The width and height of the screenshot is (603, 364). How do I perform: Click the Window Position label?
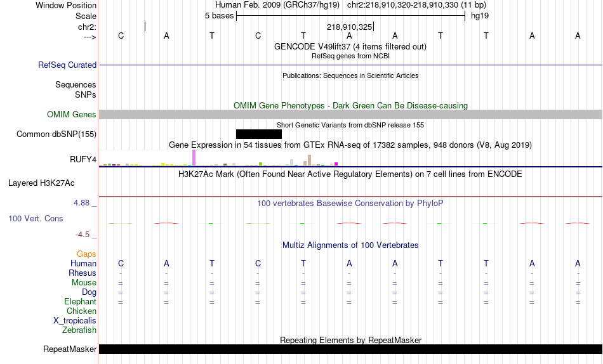click(66, 5)
